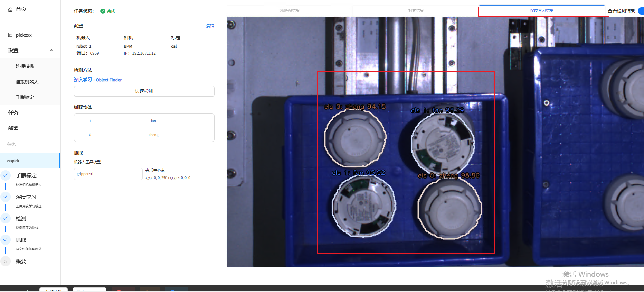
Task: Click the 快速检测 button
Action: pos(144,91)
